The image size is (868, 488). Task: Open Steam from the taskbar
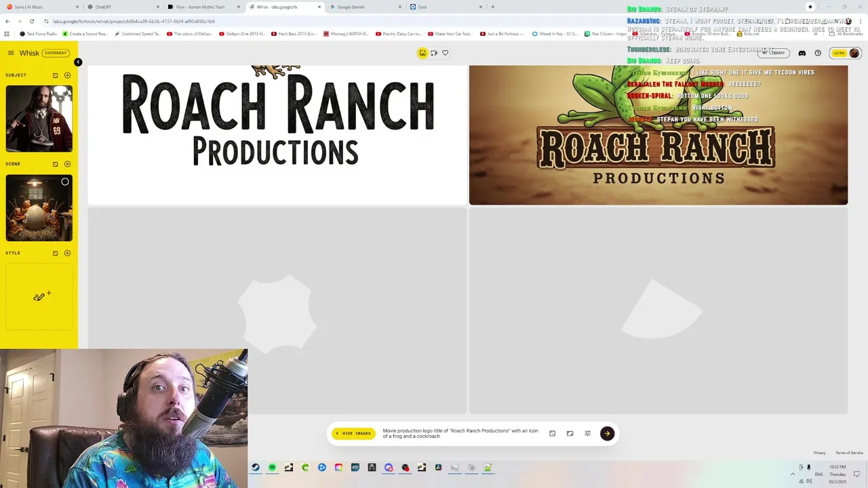(256, 468)
